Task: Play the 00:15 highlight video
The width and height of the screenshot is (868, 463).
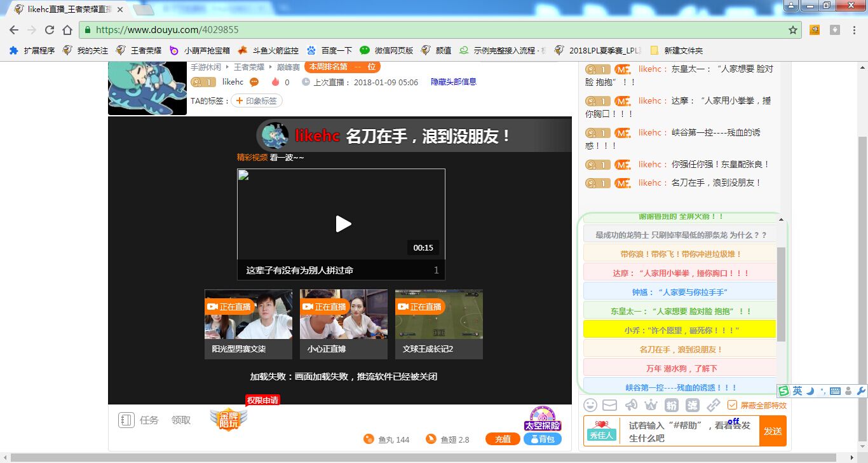Action: pyautogui.click(x=343, y=224)
